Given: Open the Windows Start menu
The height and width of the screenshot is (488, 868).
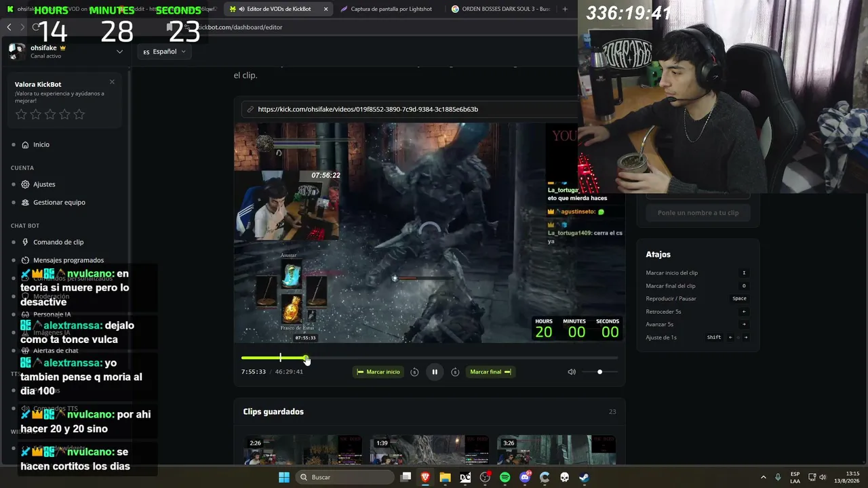Looking at the screenshot, I should tap(284, 477).
